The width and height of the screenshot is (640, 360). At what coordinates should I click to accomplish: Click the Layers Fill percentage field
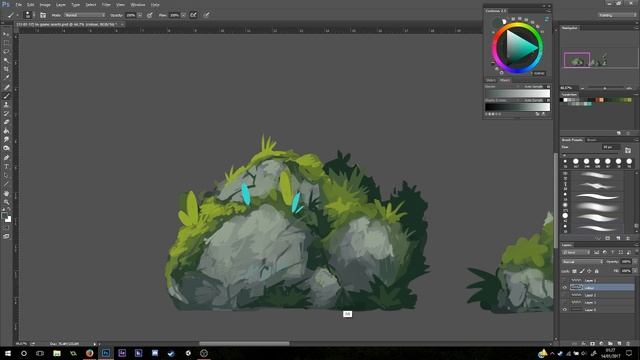coord(627,271)
